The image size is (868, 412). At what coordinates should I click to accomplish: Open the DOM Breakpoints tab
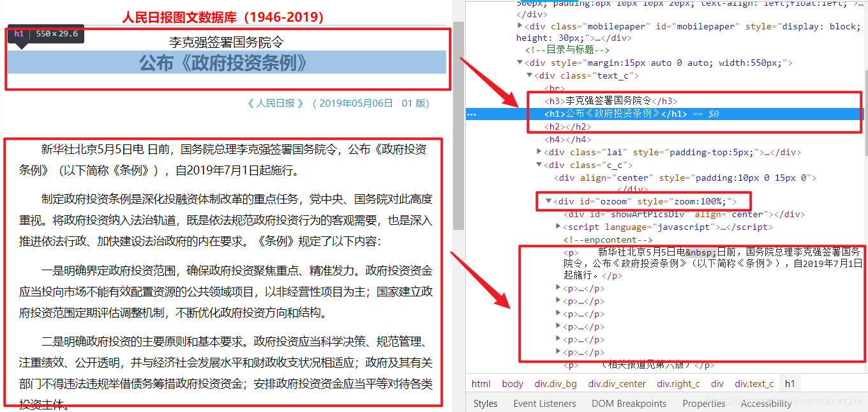(629, 403)
